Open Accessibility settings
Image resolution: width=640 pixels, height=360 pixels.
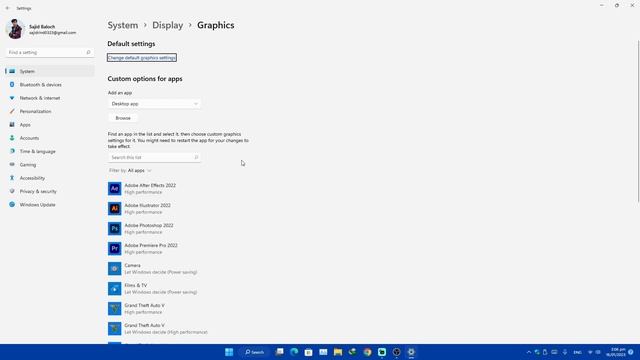50,178
